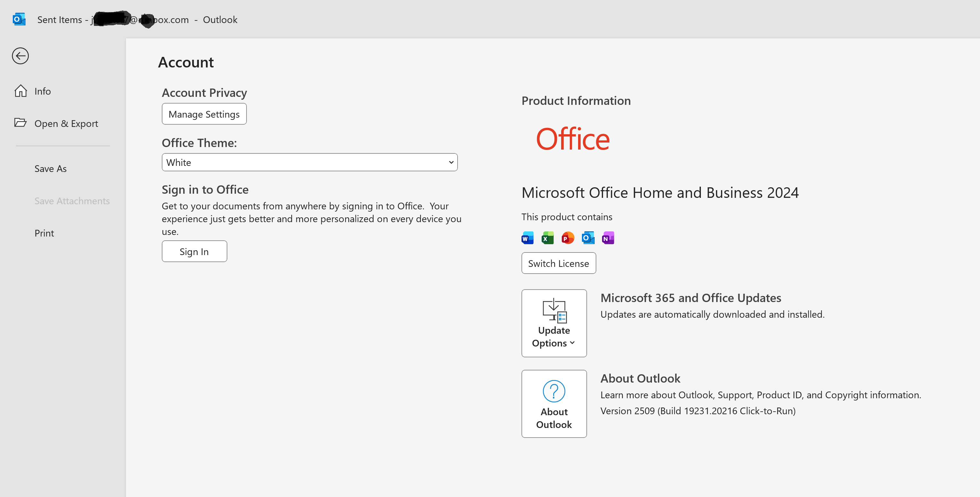The height and width of the screenshot is (497, 980).
Task: Click the OneNote app icon
Action: [608, 238]
